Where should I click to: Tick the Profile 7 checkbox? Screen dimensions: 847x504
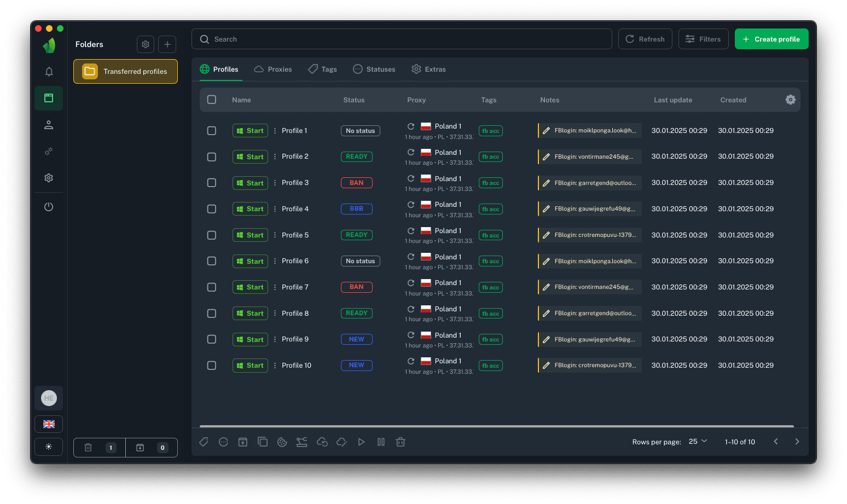coord(212,287)
